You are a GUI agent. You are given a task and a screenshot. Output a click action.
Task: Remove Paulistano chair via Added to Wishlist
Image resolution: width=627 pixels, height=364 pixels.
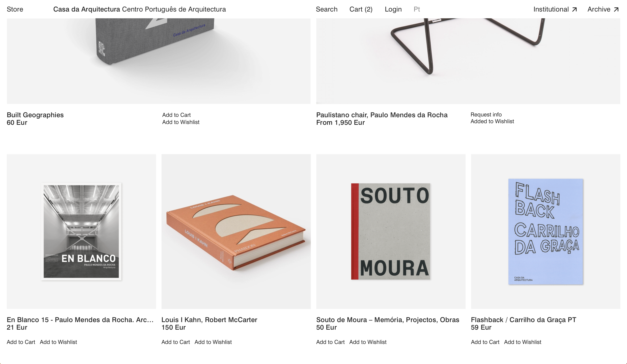coord(492,121)
